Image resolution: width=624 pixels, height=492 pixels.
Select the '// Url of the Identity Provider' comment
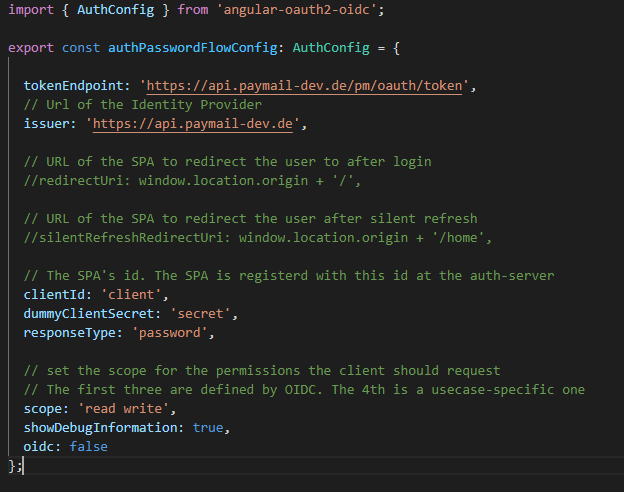point(143,105)
